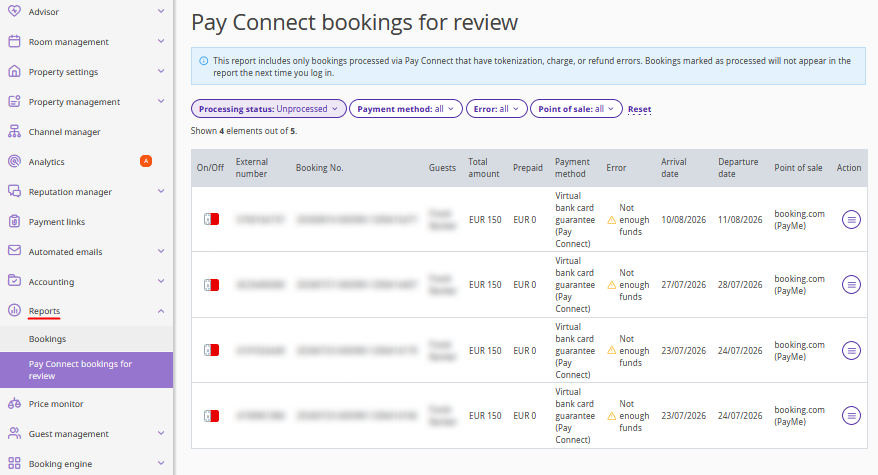Toggle On/Off switch for 27/07/2026 booking
This screenshot has height=475, width=878.
(211, 285)
